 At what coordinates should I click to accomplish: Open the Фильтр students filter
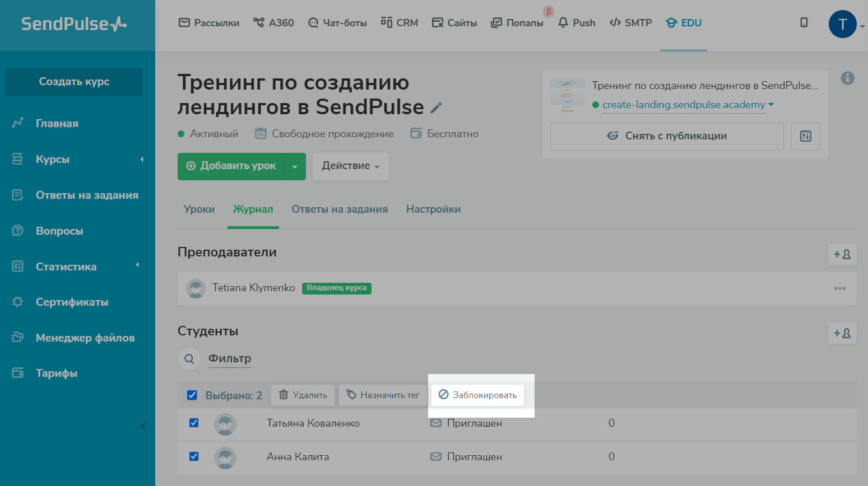(x=230, y=358)
